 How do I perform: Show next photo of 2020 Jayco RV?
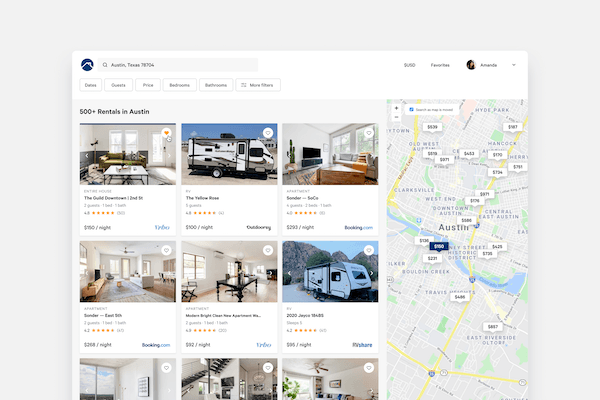pyautogui.click(x=371, y=271)
